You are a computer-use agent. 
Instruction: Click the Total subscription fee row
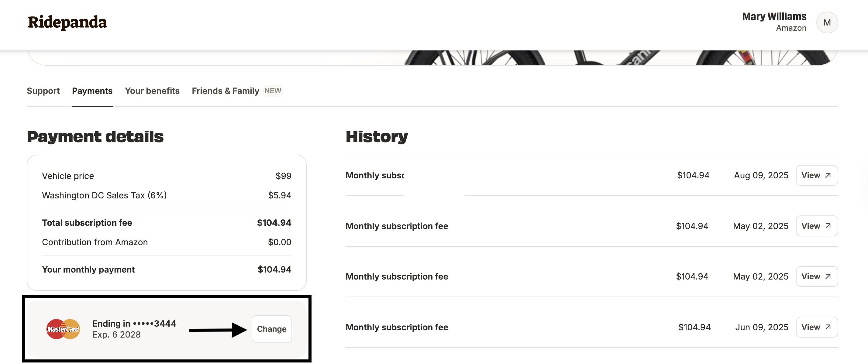(166, 223)
